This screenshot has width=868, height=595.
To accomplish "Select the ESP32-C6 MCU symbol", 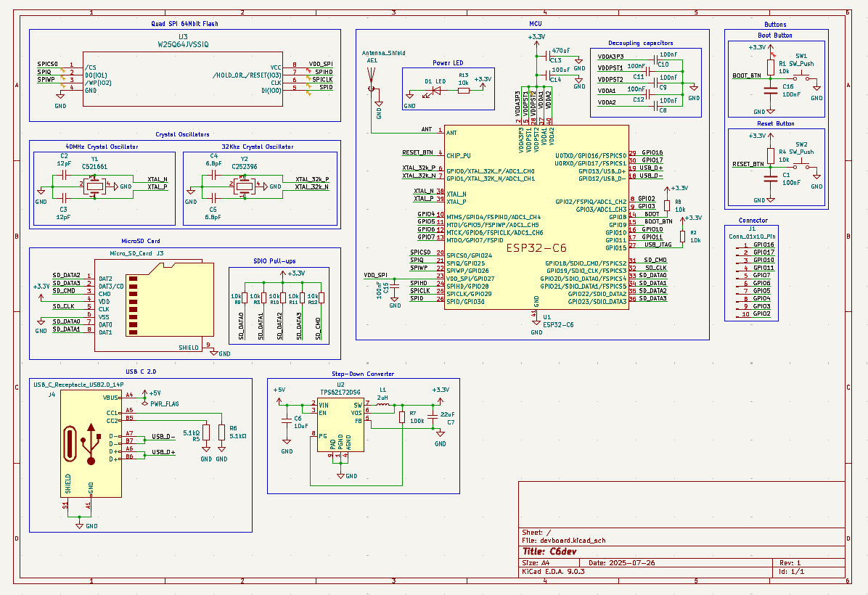I will click(537, 218).
